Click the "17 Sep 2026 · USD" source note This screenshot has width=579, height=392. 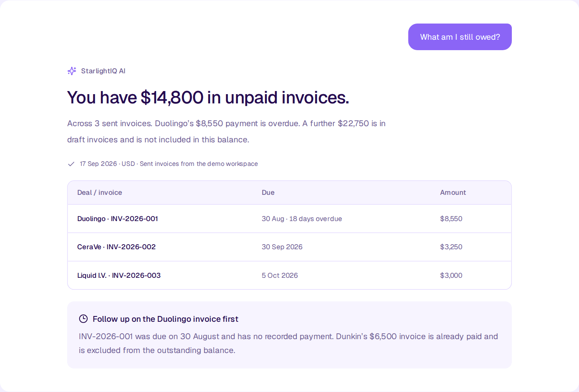tap(169, 164)
